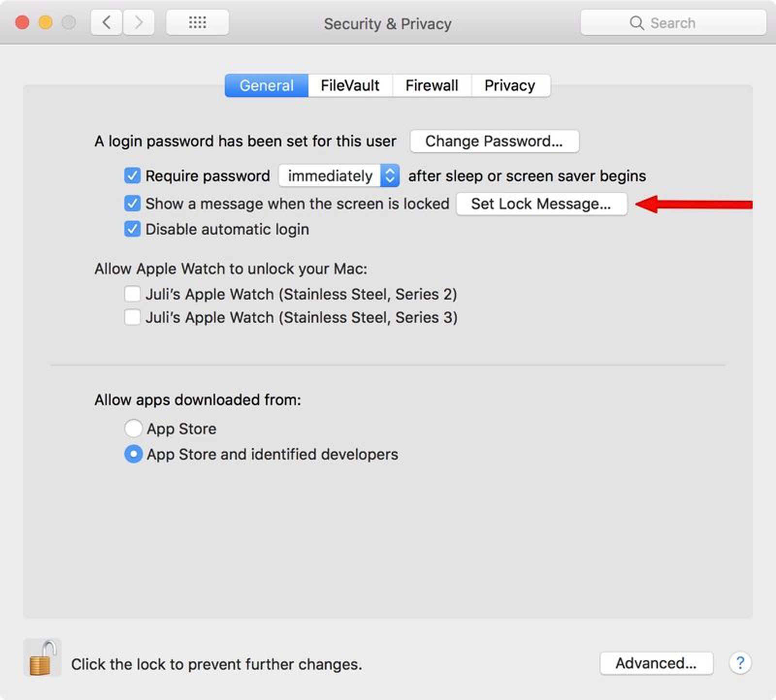This screenshot has height=700, width=776.
Task: Select the App Store only radio button
Action: [x=133, y=429]
